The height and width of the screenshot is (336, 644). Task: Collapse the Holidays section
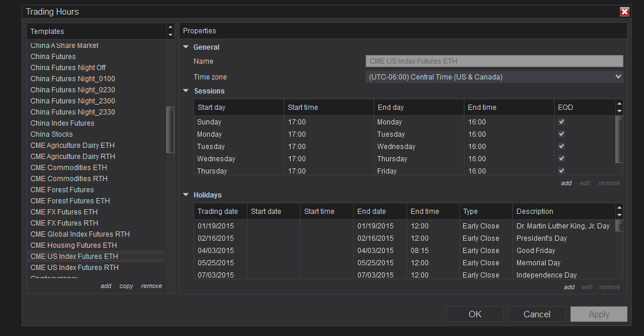(x=186, y=195)
